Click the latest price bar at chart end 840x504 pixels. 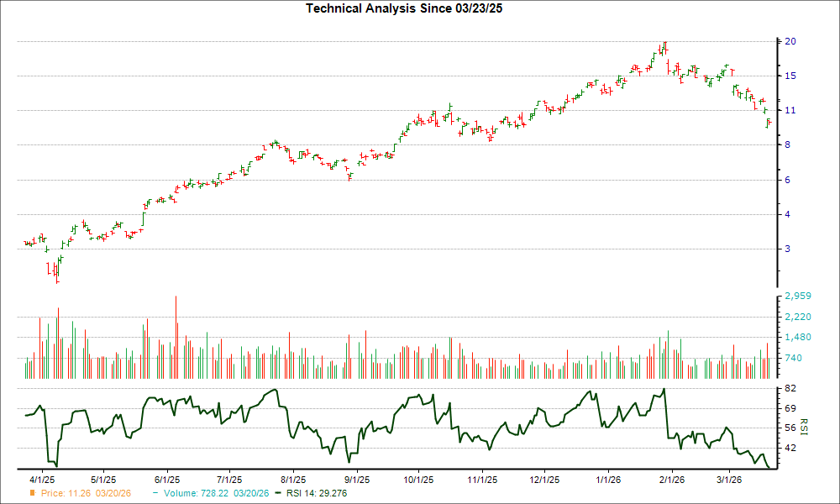(769, 123)
